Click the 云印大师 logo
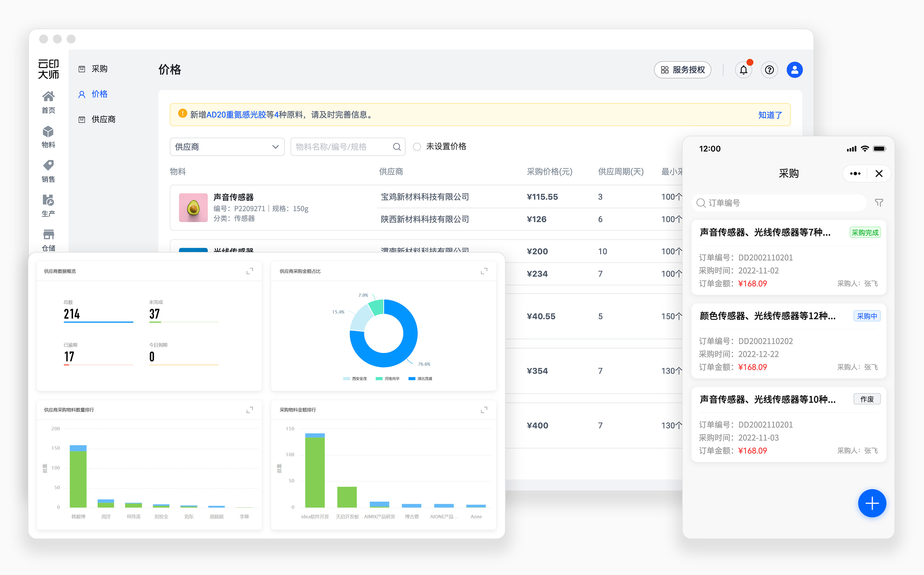The width and height of the screenshot is (924, 575). [x=49, y=69]
